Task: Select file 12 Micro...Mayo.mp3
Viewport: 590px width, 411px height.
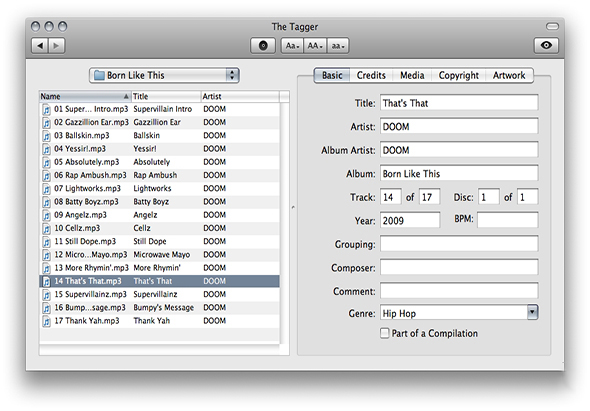Action: click(160, 254)
